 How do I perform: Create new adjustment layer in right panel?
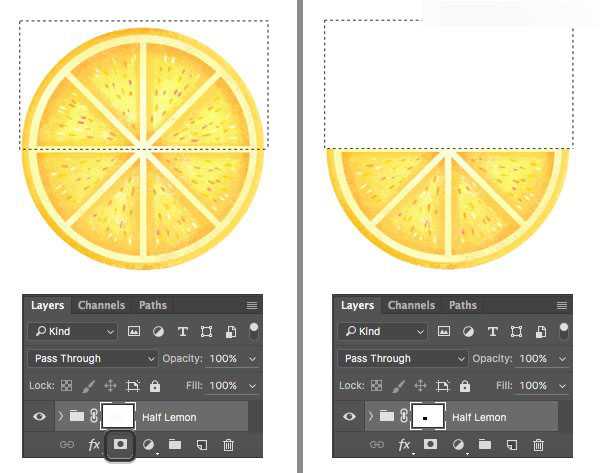(458, 445)
